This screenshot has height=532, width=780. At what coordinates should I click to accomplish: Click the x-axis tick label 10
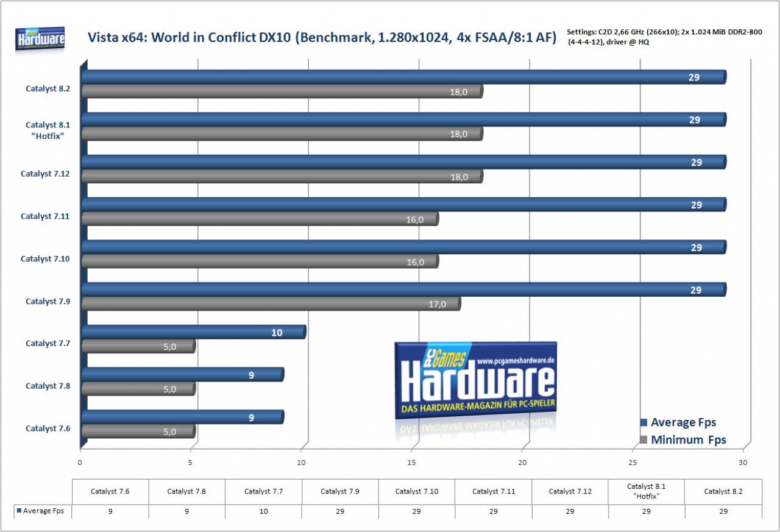(x=301, y=463)
